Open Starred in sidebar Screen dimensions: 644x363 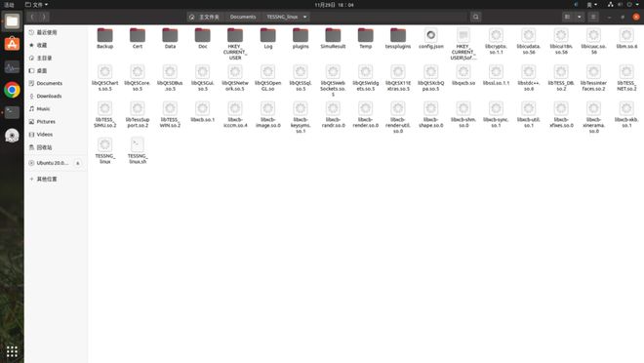[57, 45]
